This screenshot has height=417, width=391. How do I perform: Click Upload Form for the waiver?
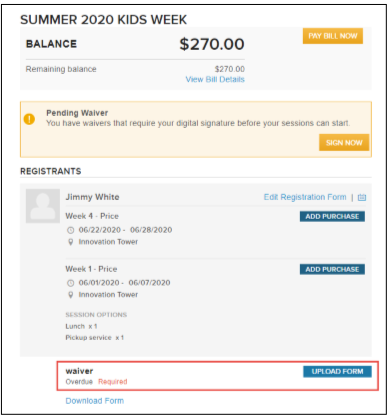[337, 372]
